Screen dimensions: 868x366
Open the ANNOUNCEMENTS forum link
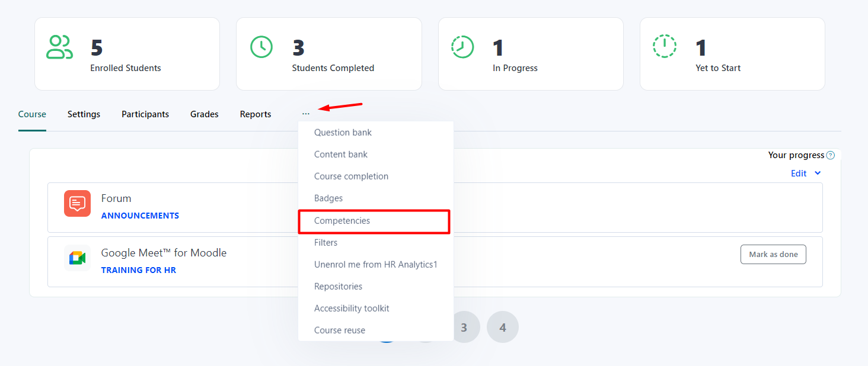tap(140, 216)
